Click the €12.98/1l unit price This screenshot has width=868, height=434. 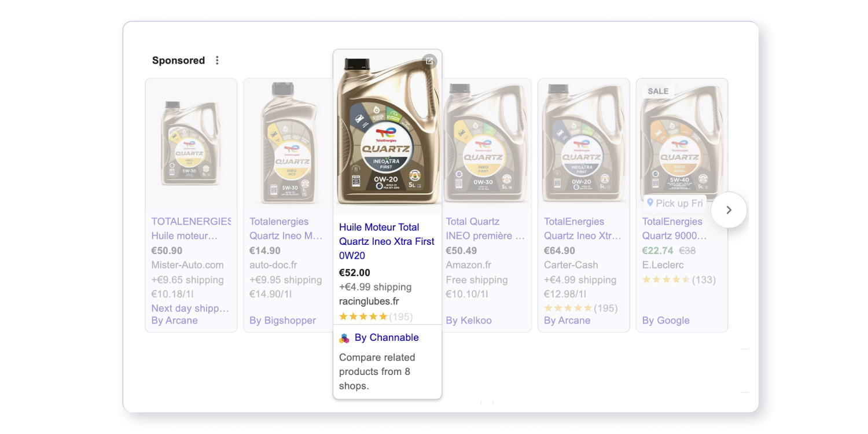click(566, 294)
